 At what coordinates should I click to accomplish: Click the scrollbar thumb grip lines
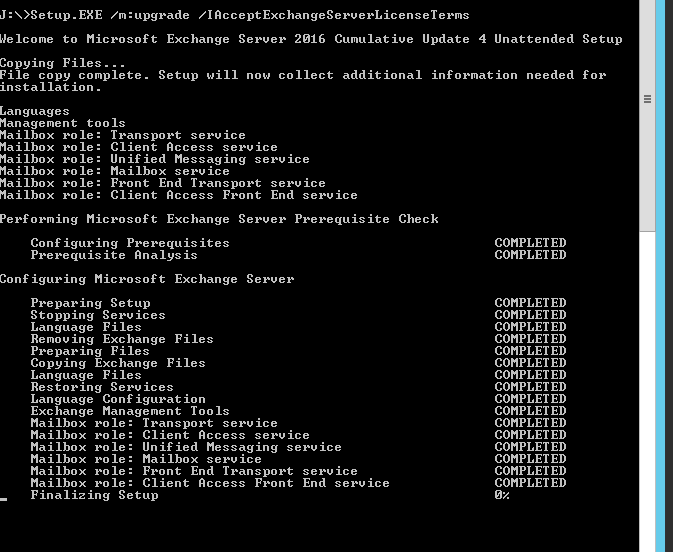pyautogui.click(x=647, y=99)
